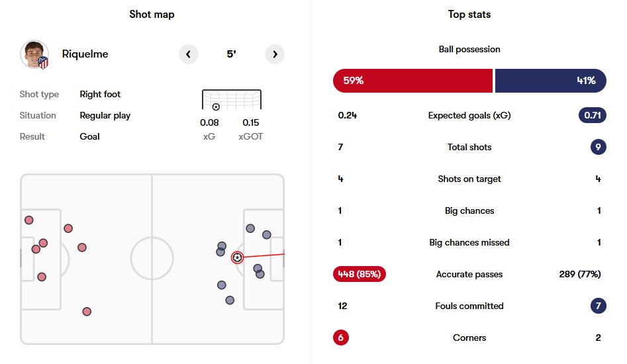Click the 448 (85%) accurate passes badge
Viewport: 627px width, 364px height.
pos(359,274)
